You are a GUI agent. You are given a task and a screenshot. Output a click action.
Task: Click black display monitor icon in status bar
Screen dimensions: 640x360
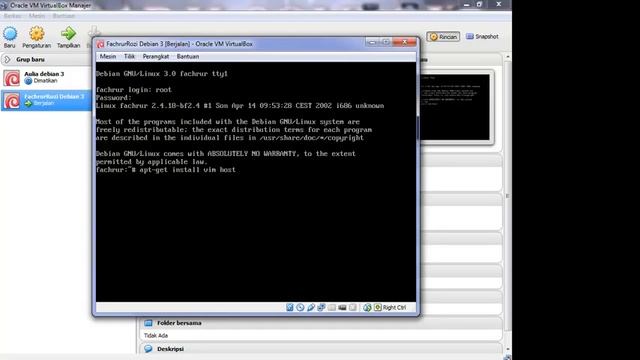click(342, 307)
